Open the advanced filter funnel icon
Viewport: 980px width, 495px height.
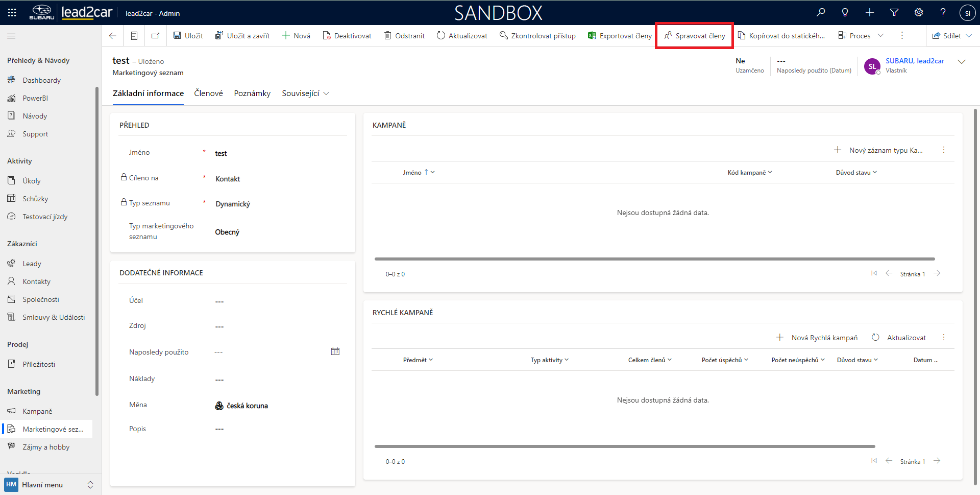click(894, 13)
